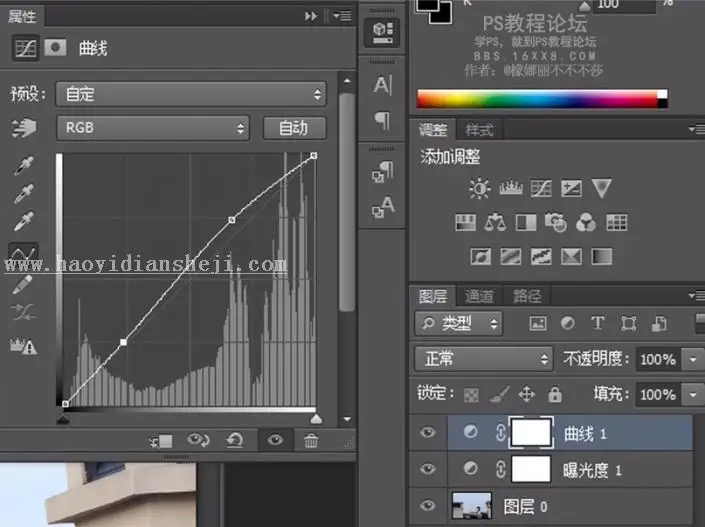
Task: Click the smooth curve values icon
Action: [23, 312]
